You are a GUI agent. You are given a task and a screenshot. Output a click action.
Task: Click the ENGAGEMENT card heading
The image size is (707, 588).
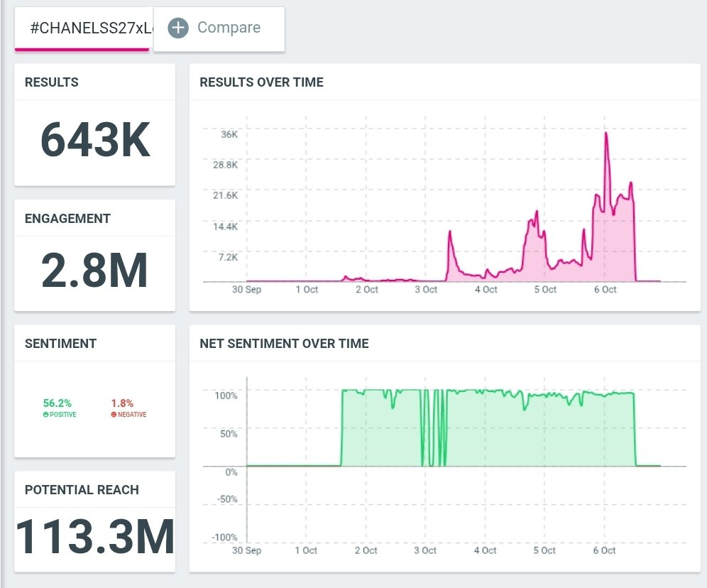point(67,218)
